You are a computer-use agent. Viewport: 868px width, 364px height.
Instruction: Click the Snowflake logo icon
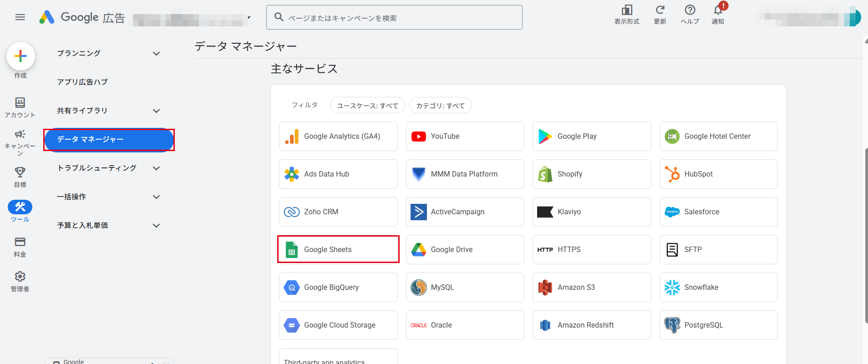tap(672, 288)
